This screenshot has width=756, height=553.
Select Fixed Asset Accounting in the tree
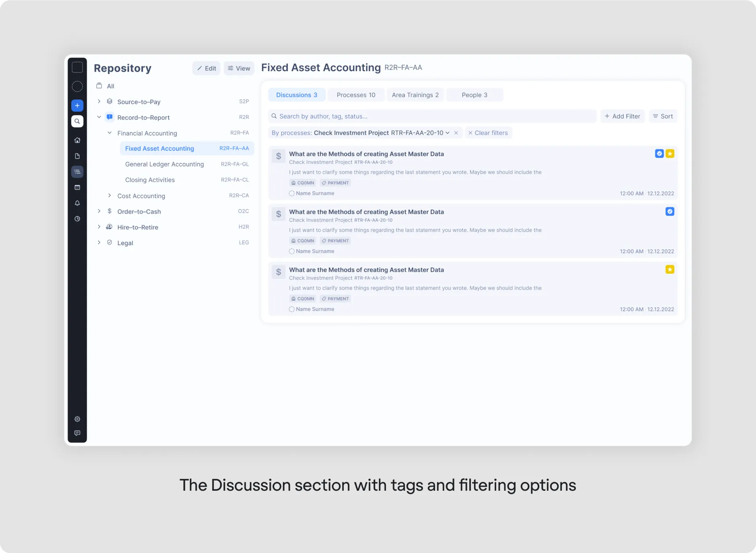click(x=187, y=148)
